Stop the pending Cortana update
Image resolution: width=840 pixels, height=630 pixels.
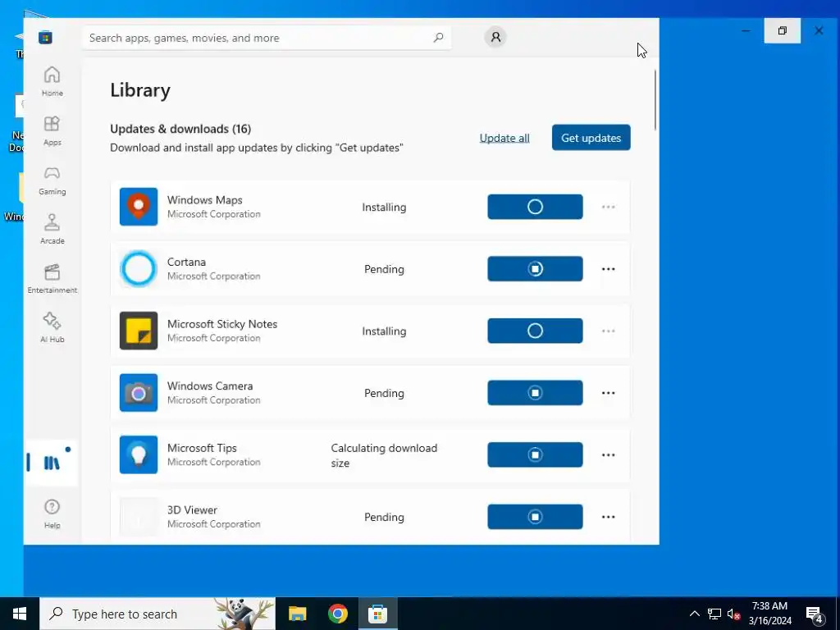click(535, 269)
